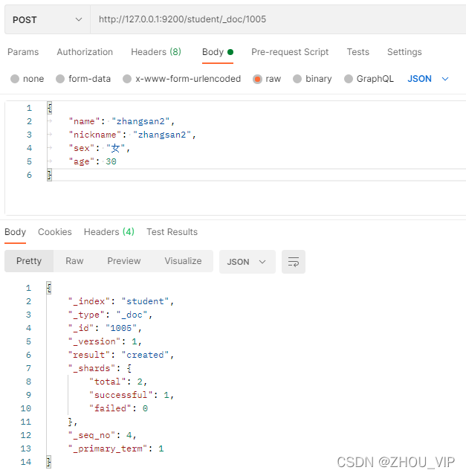Viewport: 466px width, 476px height.
Task: Click "zhangsan2" name value in request body
Action: click(x=140, y=121)
